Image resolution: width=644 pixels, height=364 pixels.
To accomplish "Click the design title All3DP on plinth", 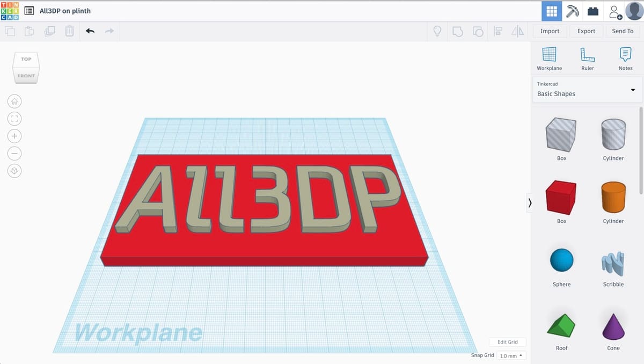I will (65, 11).
